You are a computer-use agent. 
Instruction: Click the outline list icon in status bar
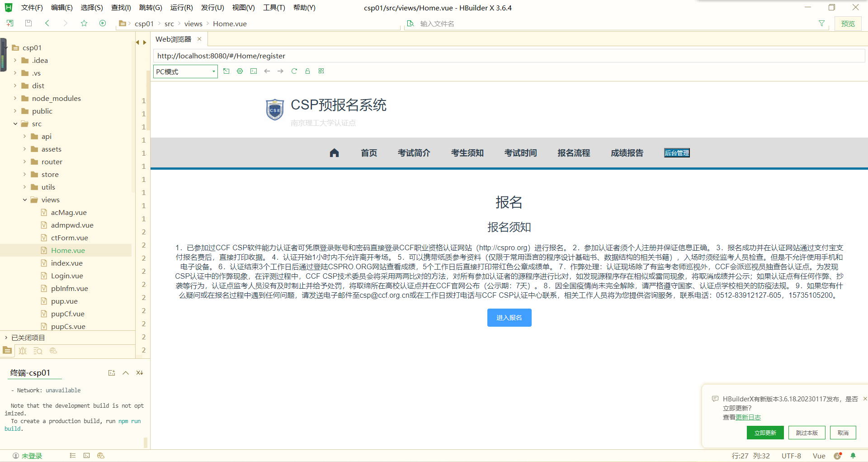(x=73, y=456)
